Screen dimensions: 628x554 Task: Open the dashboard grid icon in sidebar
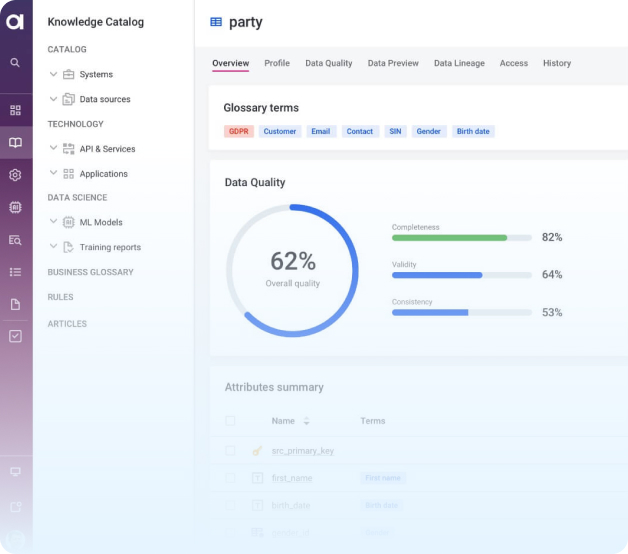[15, 110]
